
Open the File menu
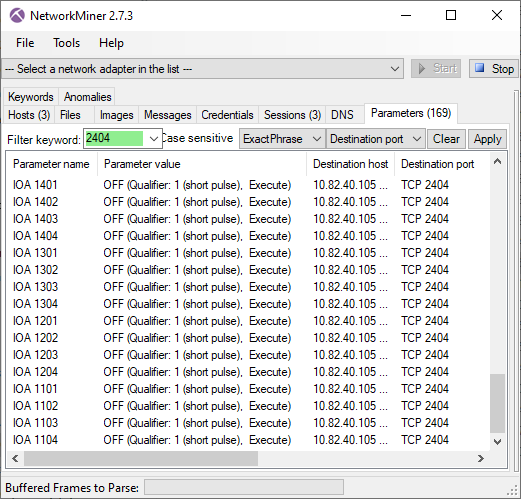pos(25,43)
